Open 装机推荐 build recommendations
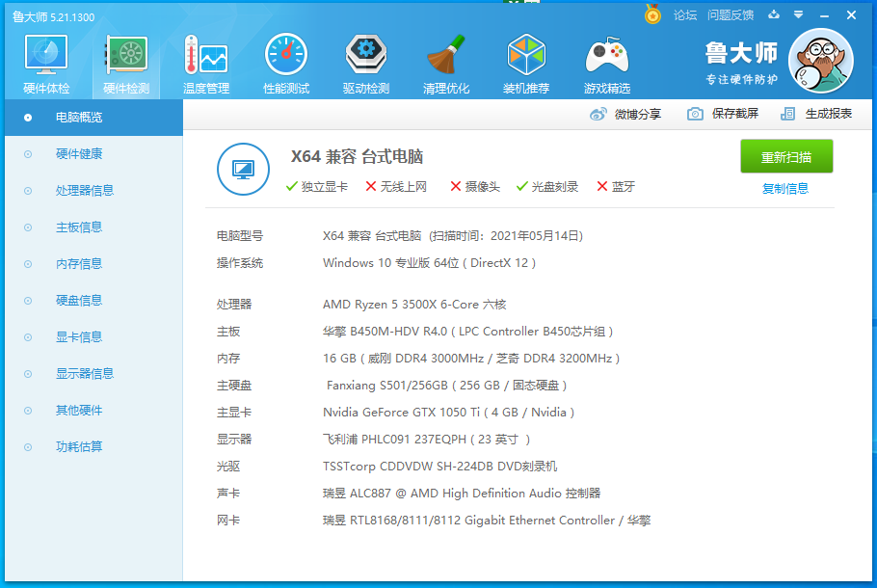877x588 pixels. coord(526,65)
